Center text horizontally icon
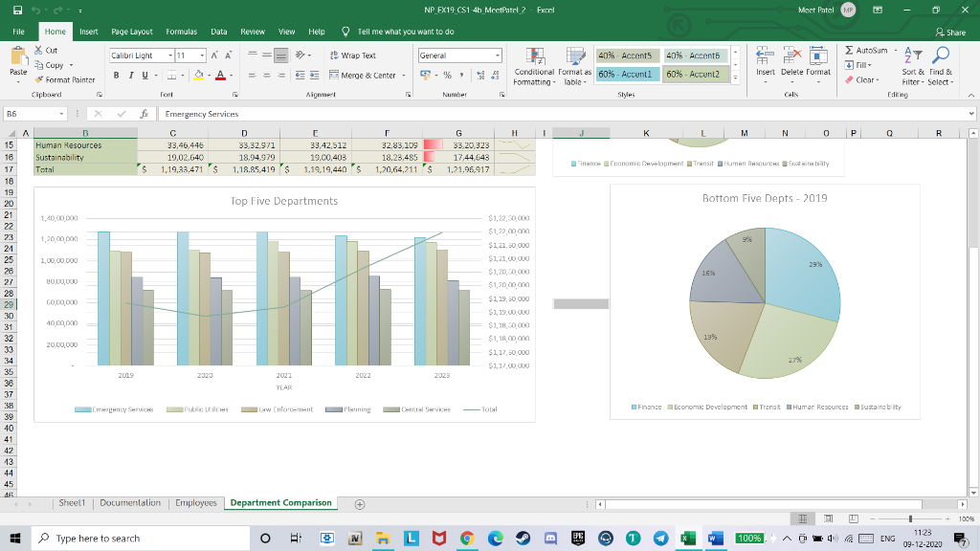Screen dimensions: 980x551 (x=267, y=75)
